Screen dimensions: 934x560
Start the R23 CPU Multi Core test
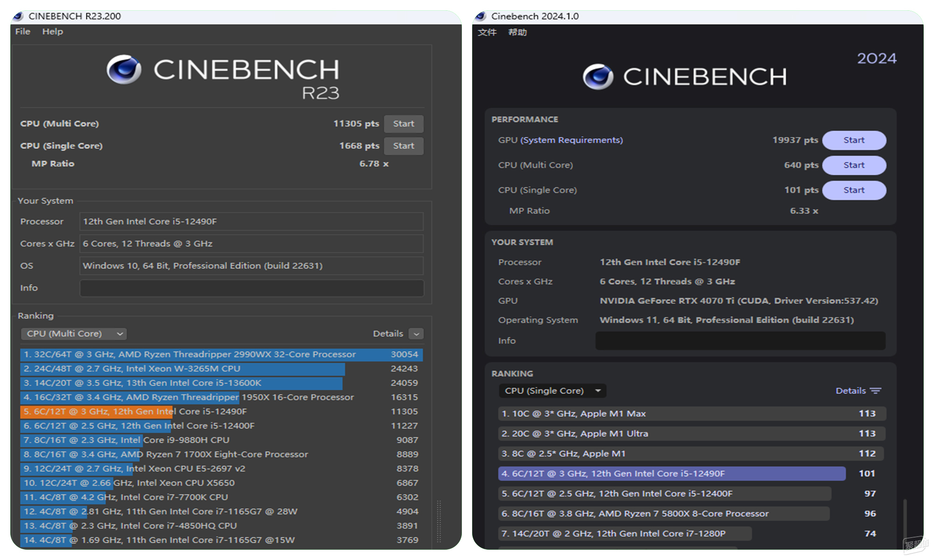click(403, 124)
